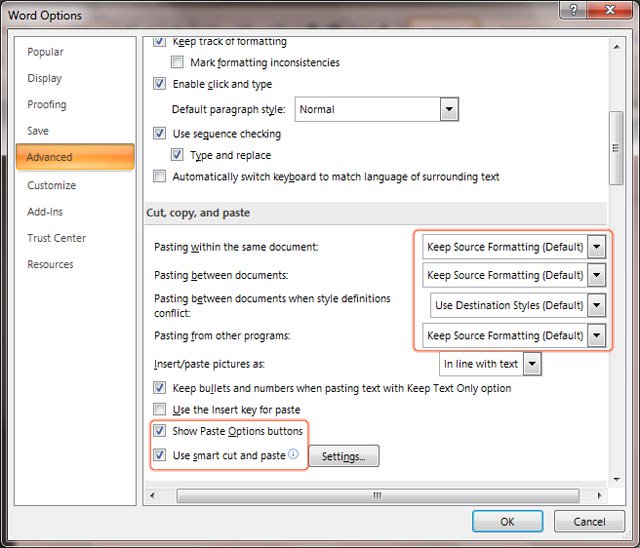Toggle Show Paste Options buttons checkbox
This screenshot has height=548, width=640.
coord(159,430)
